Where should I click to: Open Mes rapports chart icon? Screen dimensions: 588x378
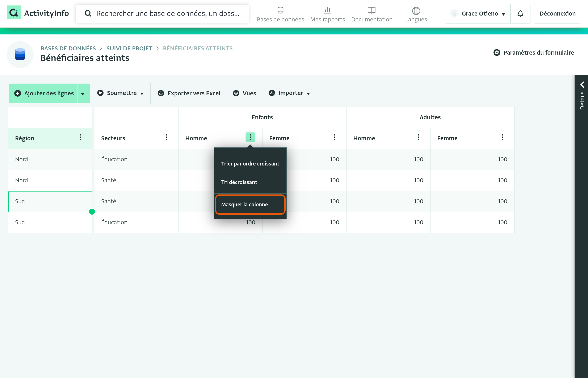327,10
